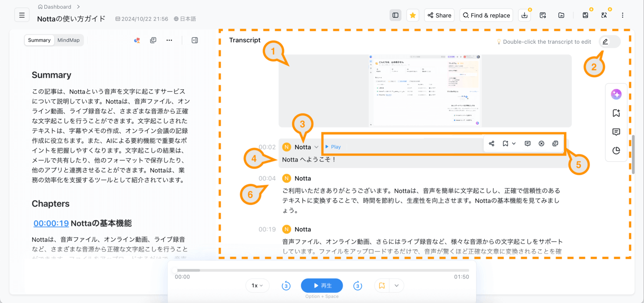Open the summary panel's three-dot menu
Image resolution: width=644 pixels, height=303 pixels.
point(169,40)
